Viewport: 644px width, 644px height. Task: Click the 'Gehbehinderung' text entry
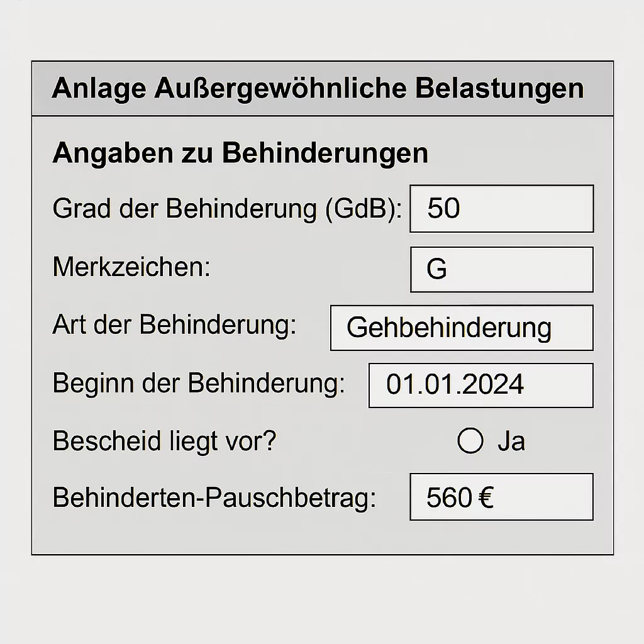(x=449, y=328)
